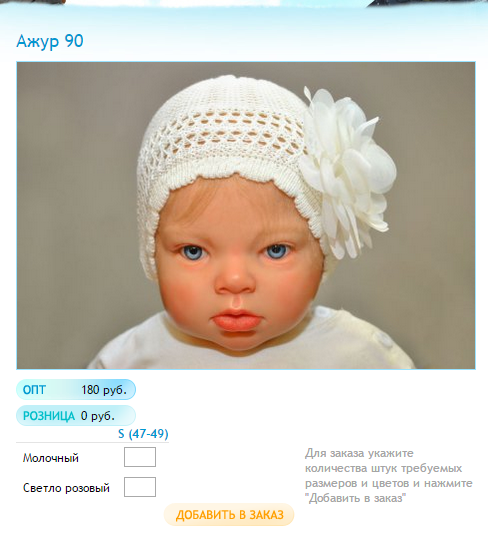
Task: Click the header banner strip at the top
Action: pos(244,4)
